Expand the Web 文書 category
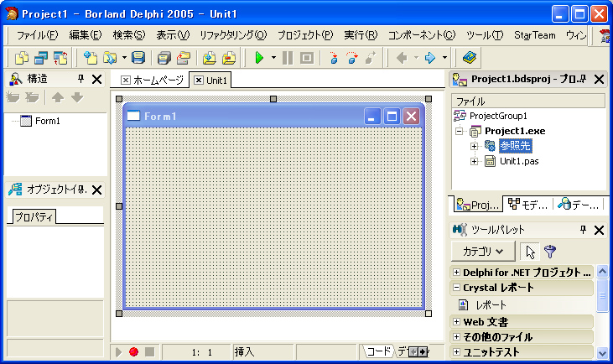613x364 pixels. point(456,322)
